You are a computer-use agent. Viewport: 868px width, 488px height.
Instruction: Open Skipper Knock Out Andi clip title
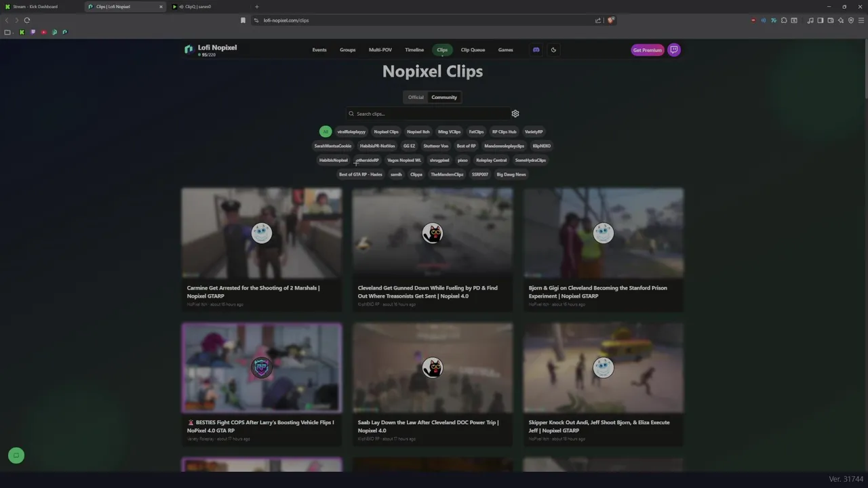click(x=599, y=426)
